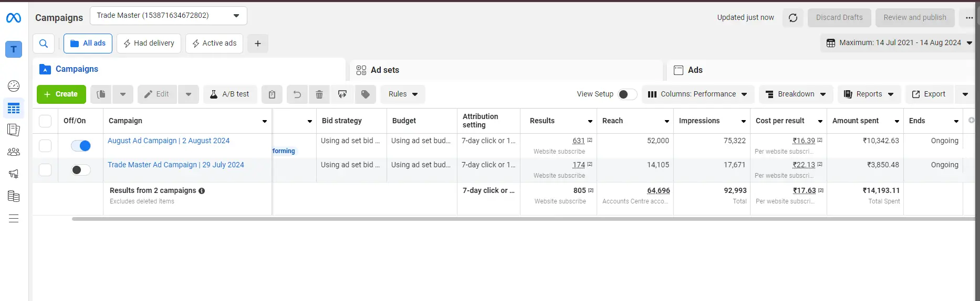Expand the Edit options arrow
980x301 pixels.
coord(189,94)
